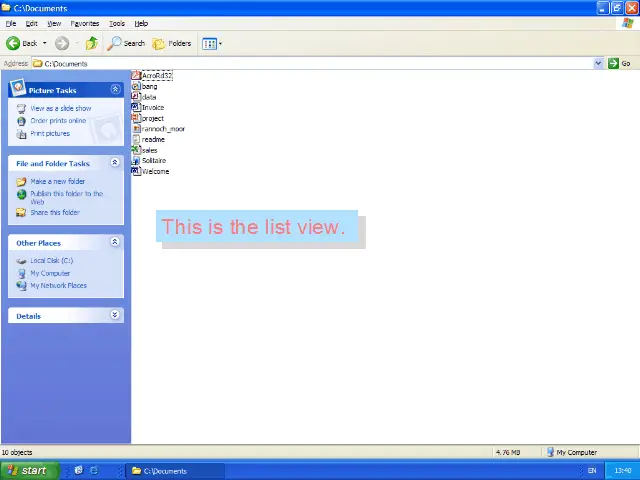640x480 pixels.
Task: Collapse the File and Folder Tasks panel
Action: click(x=115, y=163)
